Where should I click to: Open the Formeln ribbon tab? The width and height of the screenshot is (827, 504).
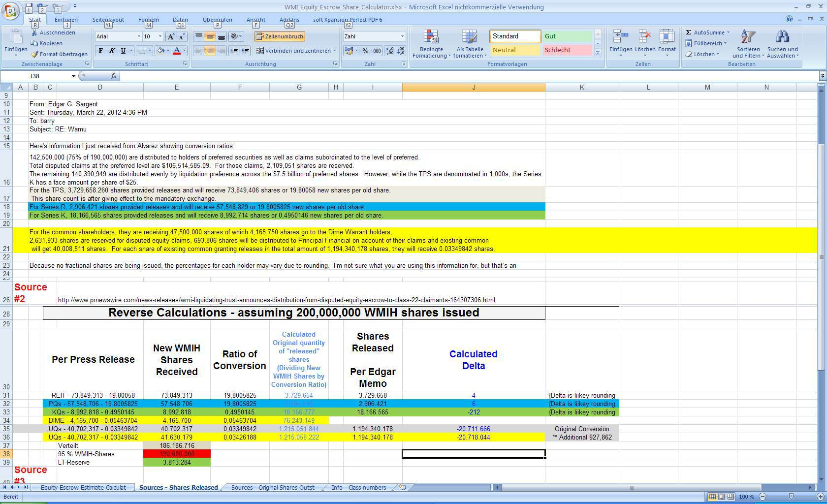(x=148, y=20)
